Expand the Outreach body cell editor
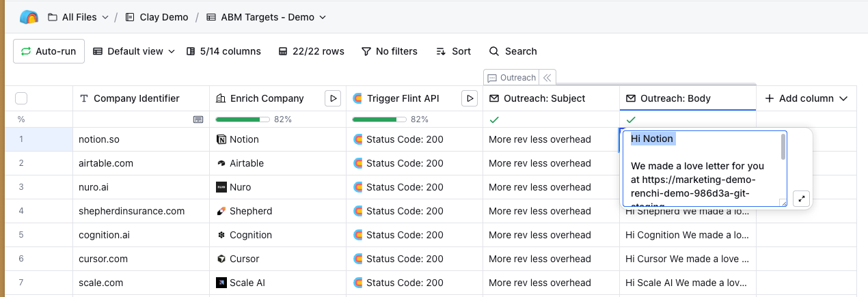This screenshot has width=868, height=297. [802, 198]
